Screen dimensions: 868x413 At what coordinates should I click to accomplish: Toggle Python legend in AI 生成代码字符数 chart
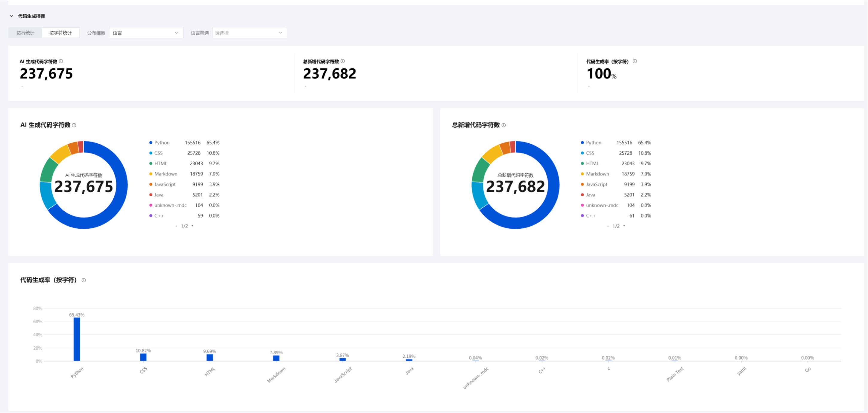[x=184, y=142]
